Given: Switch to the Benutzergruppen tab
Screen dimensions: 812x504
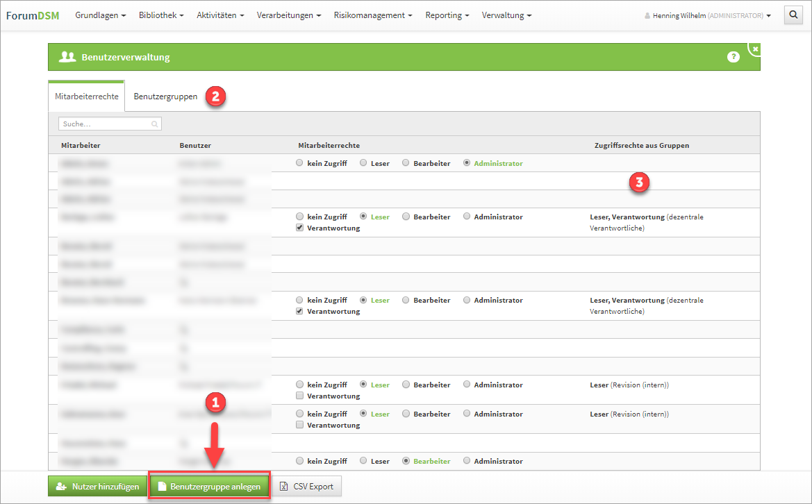Looking at the screenshot, I should click(165, 96).
